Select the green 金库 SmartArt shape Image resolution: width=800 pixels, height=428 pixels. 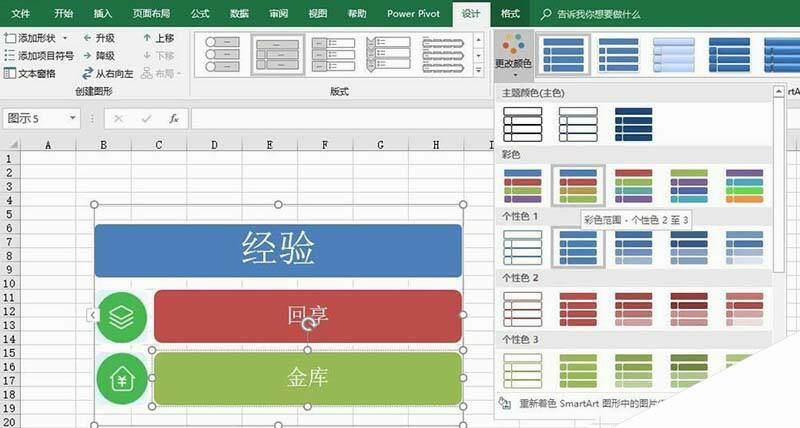pyautogui.click(x=308, y=378)
